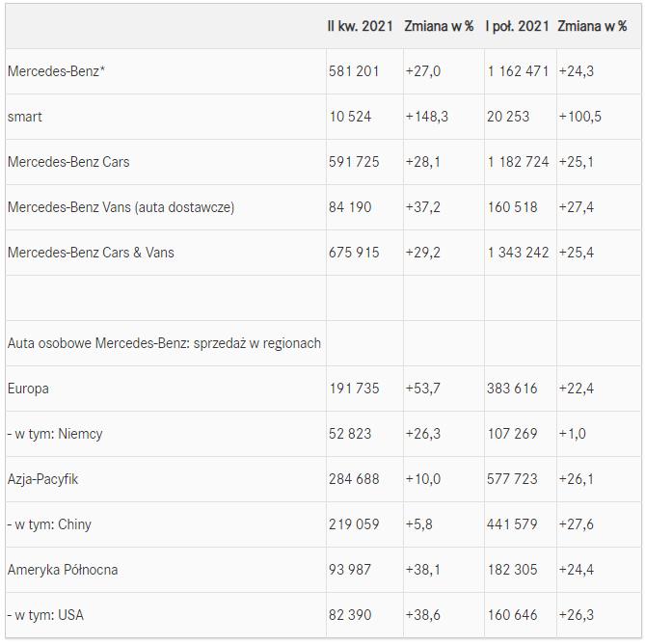Click the "II kw. 2021" column header
Viewport: 645px width, 644px height.
click(x=360, y=26)
